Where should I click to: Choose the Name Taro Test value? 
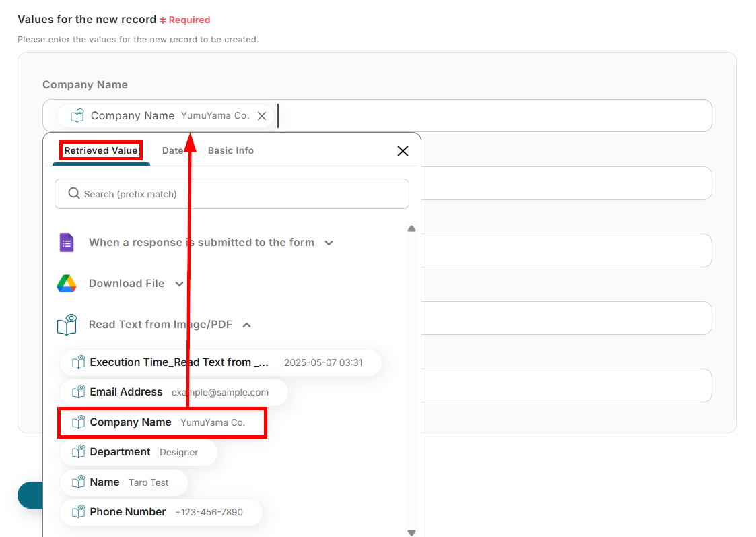pos(123,482)
